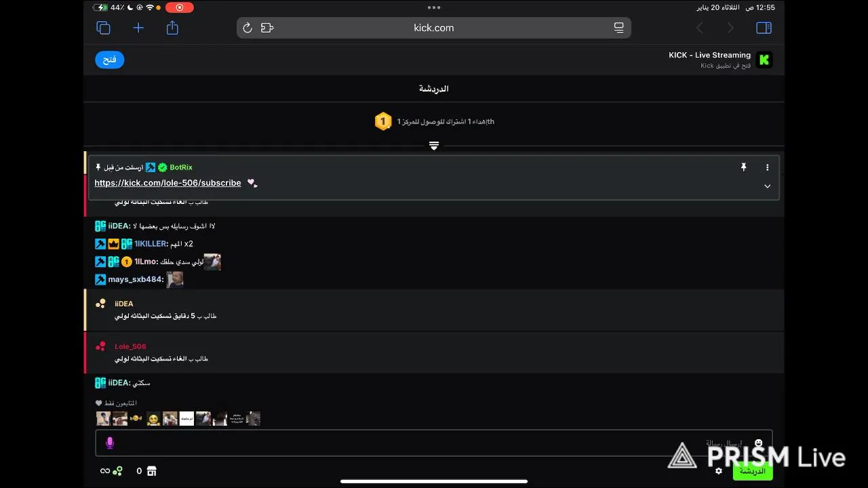Image resolution: width=868 pixels, height=488 pixels.
Task: Open the Safari tabs overview icon
Action: point(103,28)
